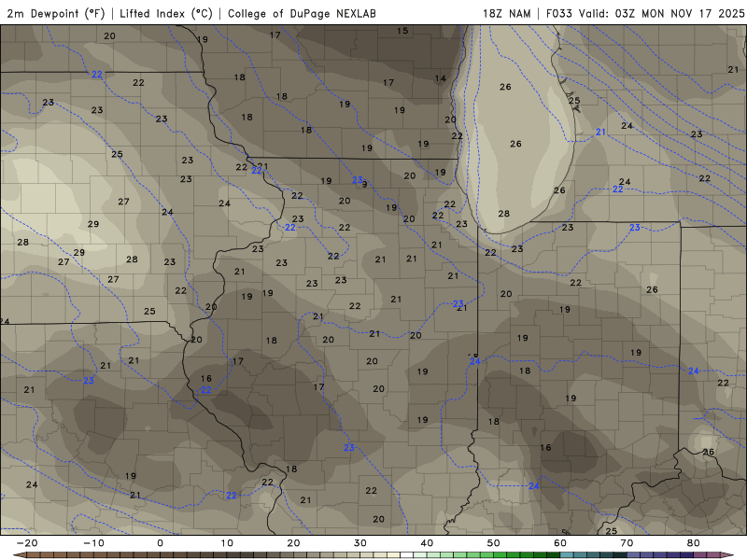
Task: Click the "30" color scale label
Action: (x=360, y=543)
